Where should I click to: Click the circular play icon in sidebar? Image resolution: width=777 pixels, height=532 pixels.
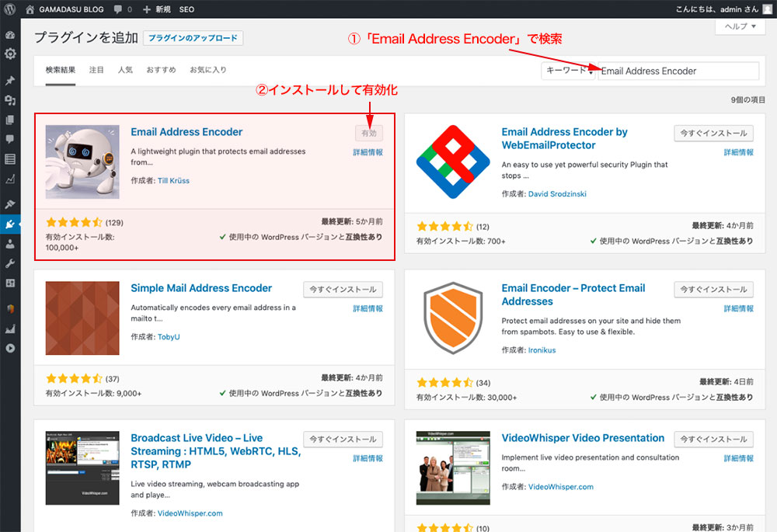10,348
